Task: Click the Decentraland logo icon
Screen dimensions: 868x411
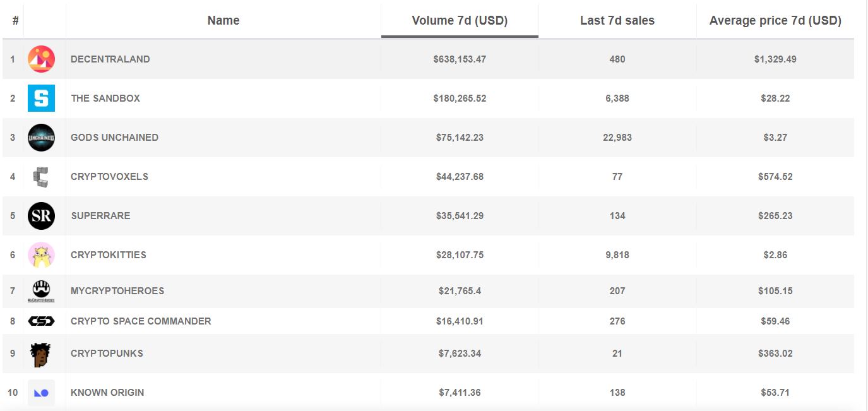Action: pyautogui.click(x=41, y=59)
